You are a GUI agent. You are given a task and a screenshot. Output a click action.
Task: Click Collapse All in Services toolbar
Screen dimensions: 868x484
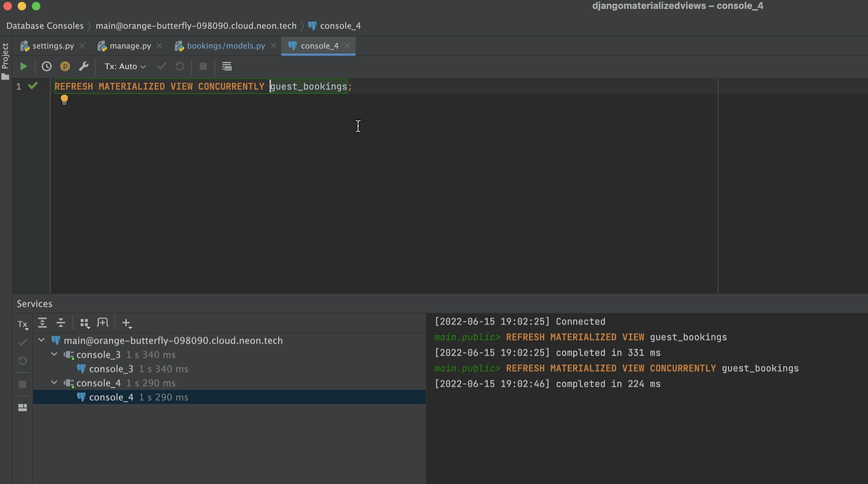(x=61, y=323)
